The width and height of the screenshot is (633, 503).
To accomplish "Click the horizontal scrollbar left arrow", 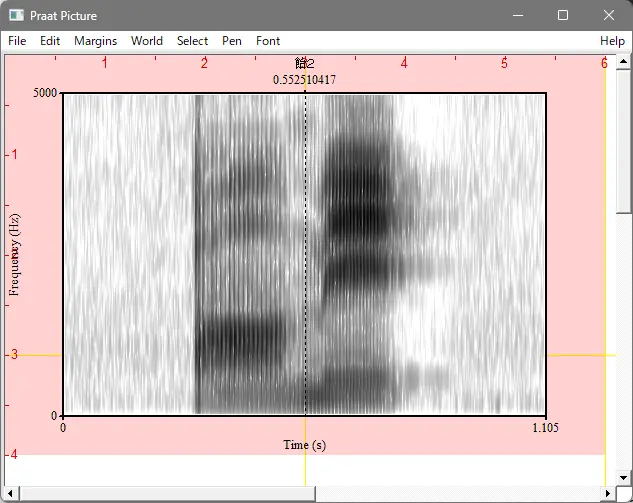I will click(10, 494).
